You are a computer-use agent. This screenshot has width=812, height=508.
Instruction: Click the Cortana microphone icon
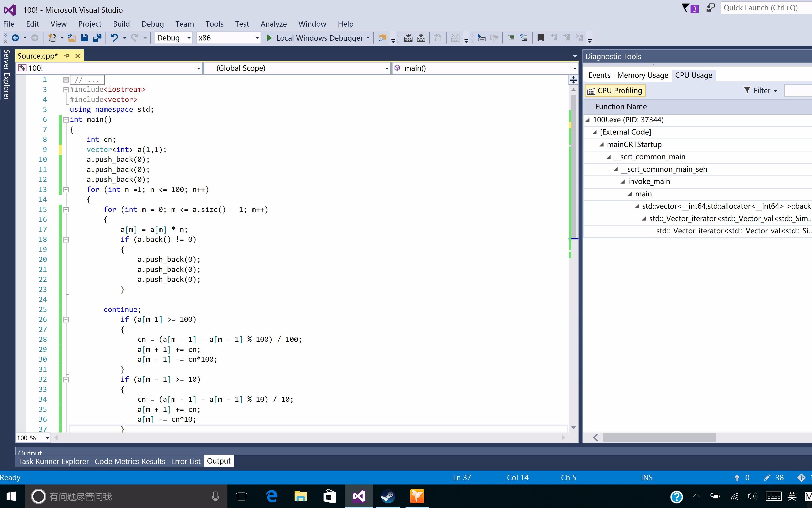tap(215, 496)
